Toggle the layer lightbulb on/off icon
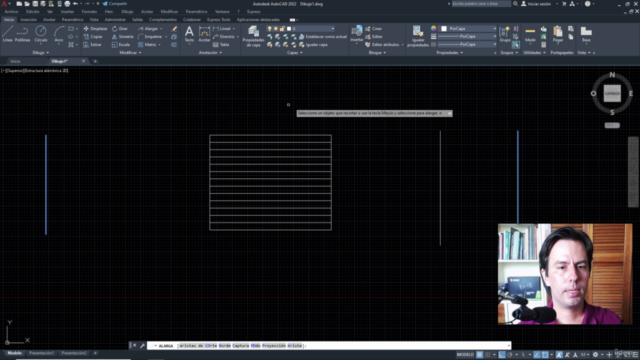Image resolution: width=640 pixels, height=360 pixels. [269, 29]
